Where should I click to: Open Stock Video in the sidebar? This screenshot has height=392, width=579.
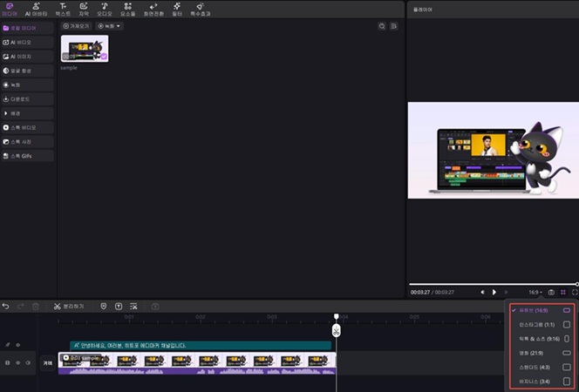(27, 127)
